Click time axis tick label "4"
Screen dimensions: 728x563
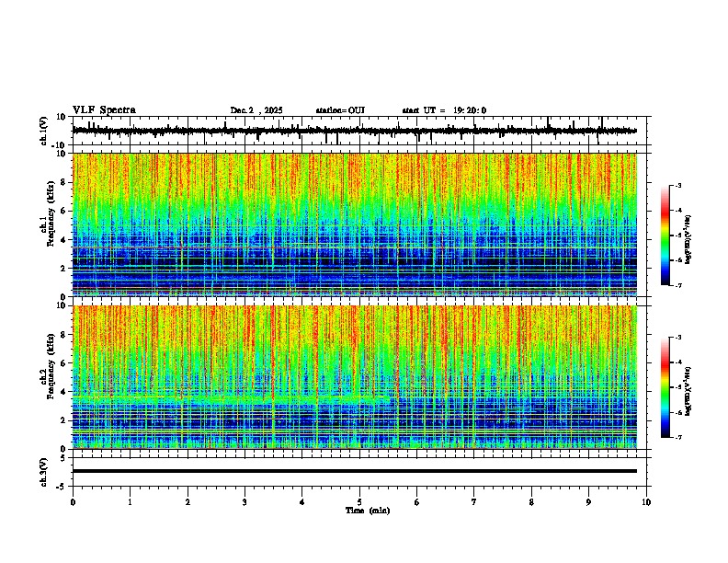click(x=302, y=502)
